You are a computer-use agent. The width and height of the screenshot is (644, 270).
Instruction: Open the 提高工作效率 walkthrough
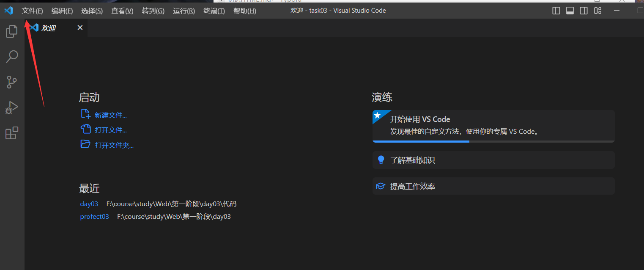pyautogui.click(x=493, y=186)
